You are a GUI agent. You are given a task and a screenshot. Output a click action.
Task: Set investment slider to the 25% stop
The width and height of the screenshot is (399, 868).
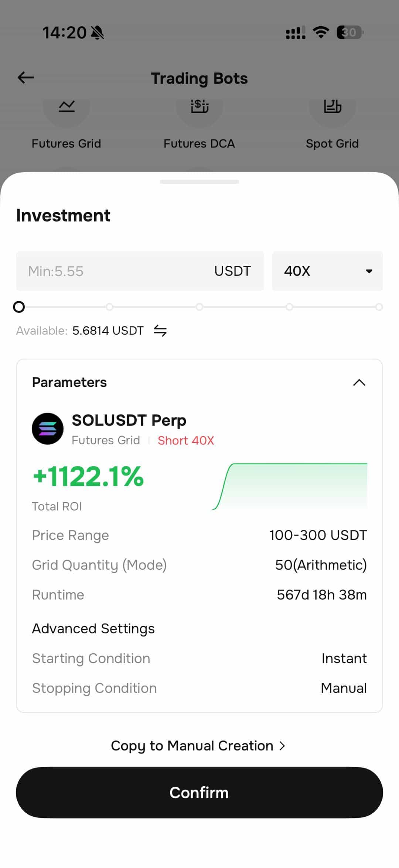[109, 307]
